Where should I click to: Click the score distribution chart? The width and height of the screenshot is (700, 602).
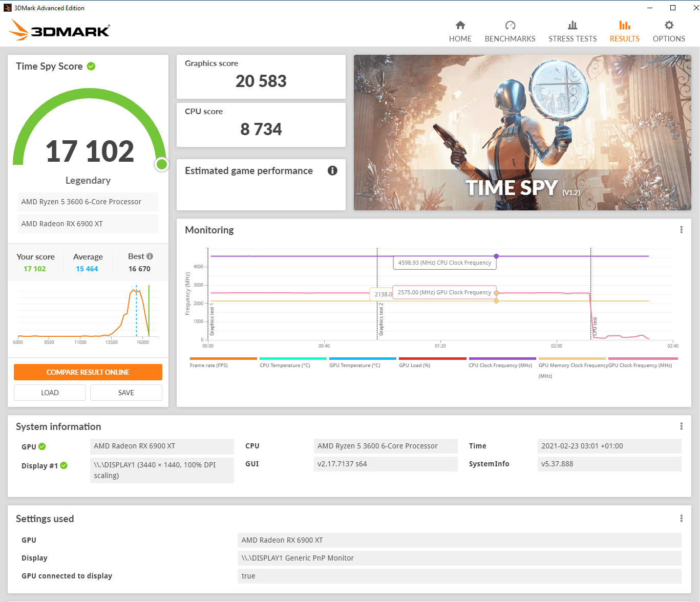point(88,312)
